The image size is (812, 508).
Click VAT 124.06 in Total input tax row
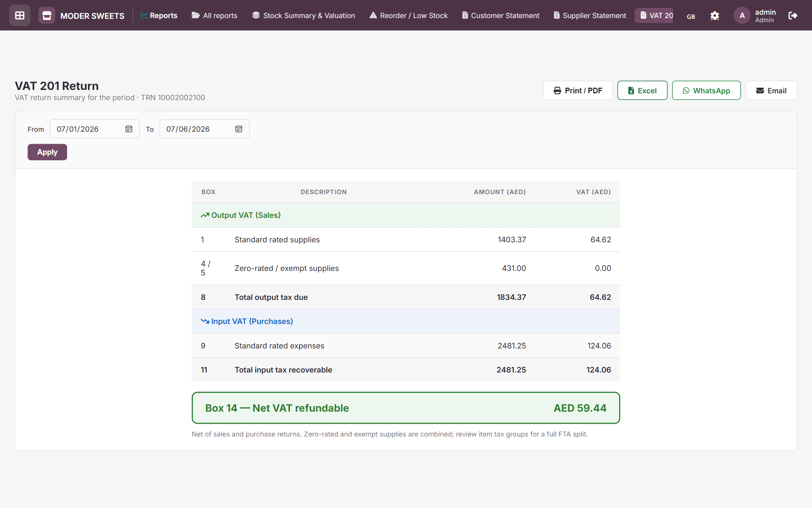click(x=598, y=370)
